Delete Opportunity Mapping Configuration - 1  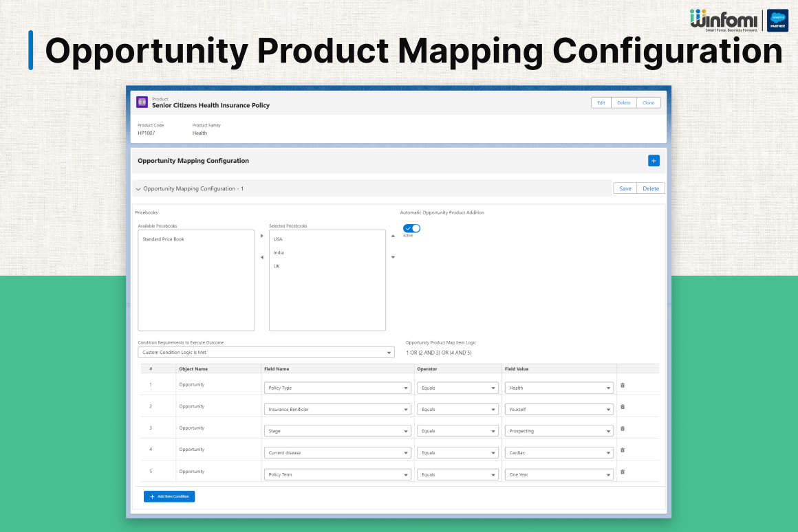650,188
